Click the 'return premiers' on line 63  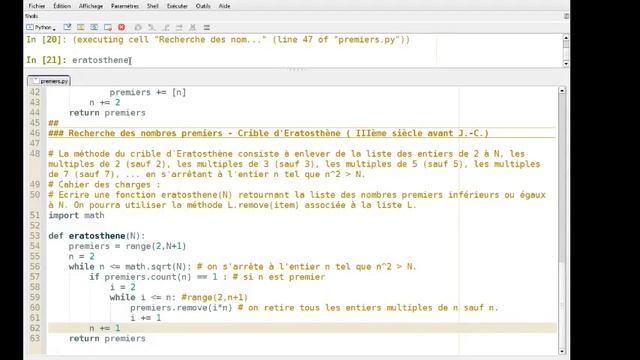(107, 338)
